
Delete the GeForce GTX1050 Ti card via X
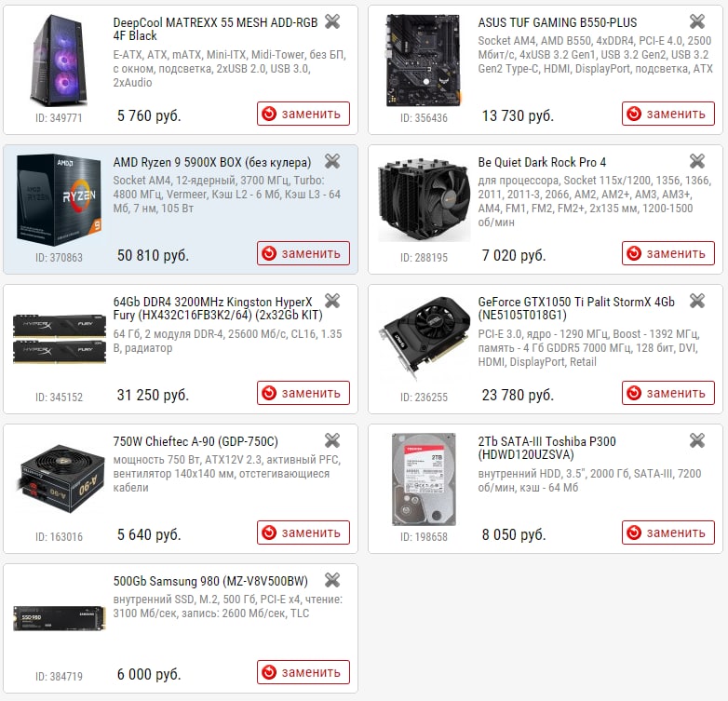pyautogui.click(x=697, y=302)
